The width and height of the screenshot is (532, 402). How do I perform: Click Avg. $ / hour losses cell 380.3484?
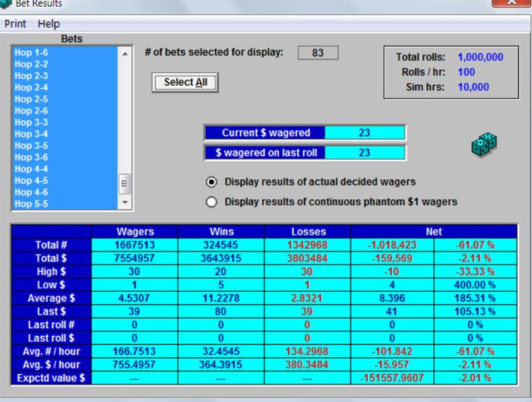(307, 365)
